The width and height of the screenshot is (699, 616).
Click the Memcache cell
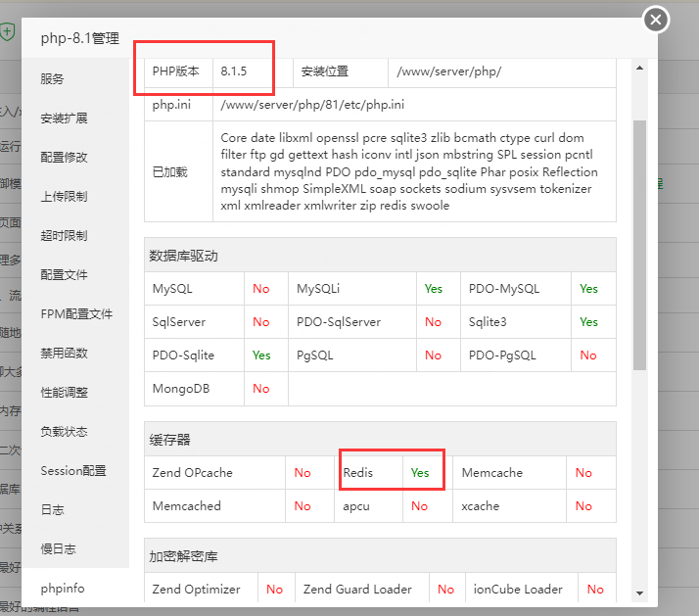click(509, 473)
